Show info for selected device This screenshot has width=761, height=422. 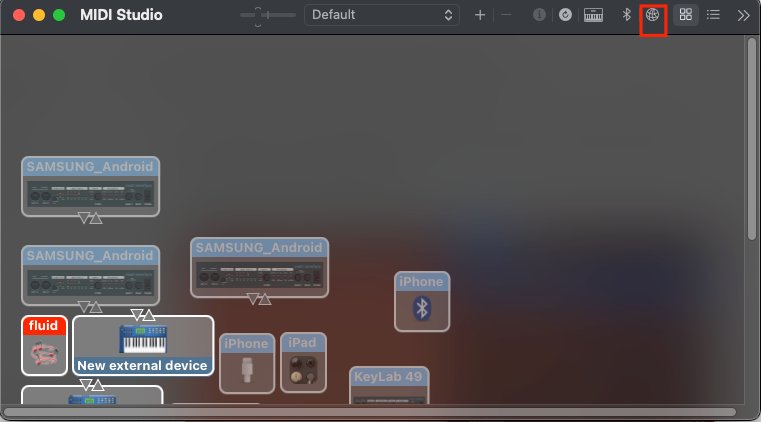[540, 15]
